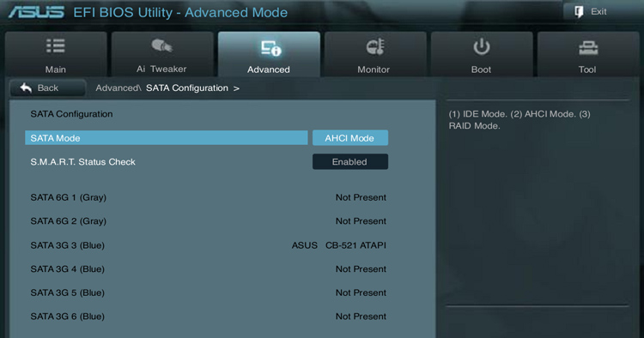Switch to the Tool tab
The image size is (644, 338).
(x=588, y=54)
